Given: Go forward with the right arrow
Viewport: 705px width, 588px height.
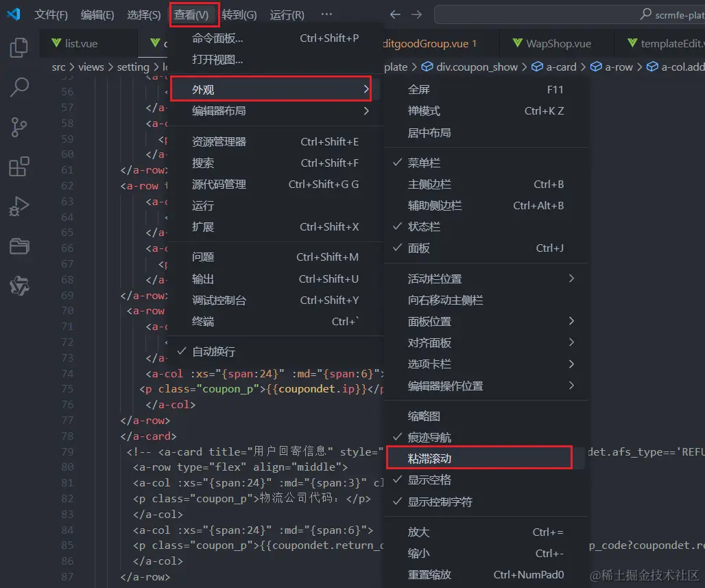Looking at the screenshot, I should coord(417,14).
